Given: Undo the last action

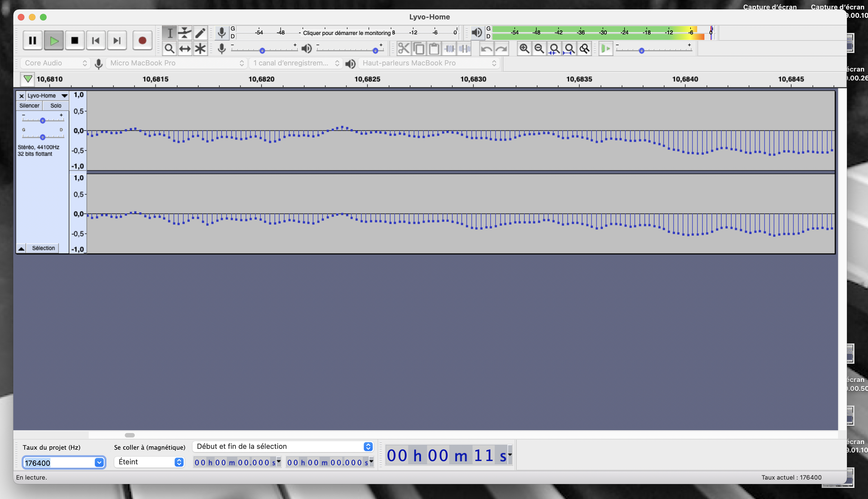Looking at the screenshot, I should point(486,49).
